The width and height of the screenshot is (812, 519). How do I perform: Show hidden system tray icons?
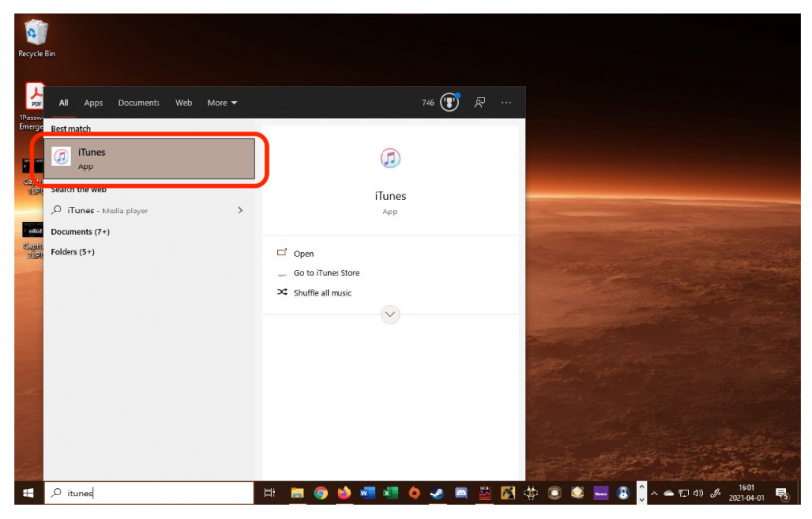point(655,494)
